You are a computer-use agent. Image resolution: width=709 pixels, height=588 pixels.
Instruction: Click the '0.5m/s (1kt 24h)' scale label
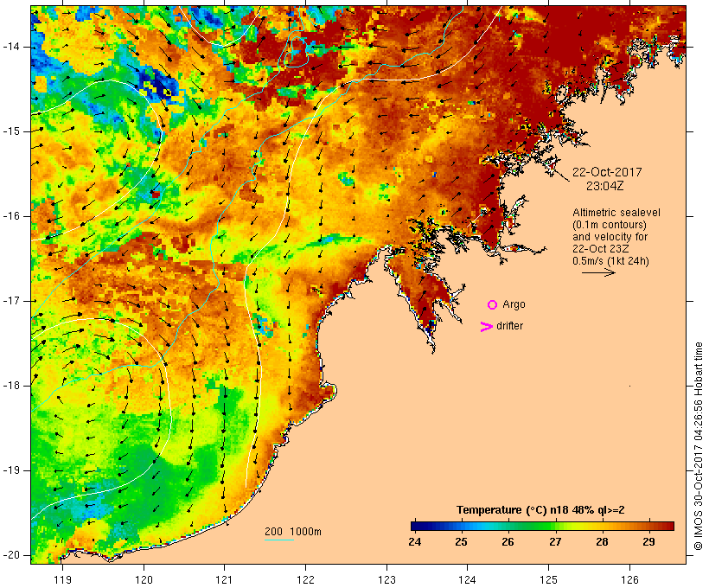[610, 261]
